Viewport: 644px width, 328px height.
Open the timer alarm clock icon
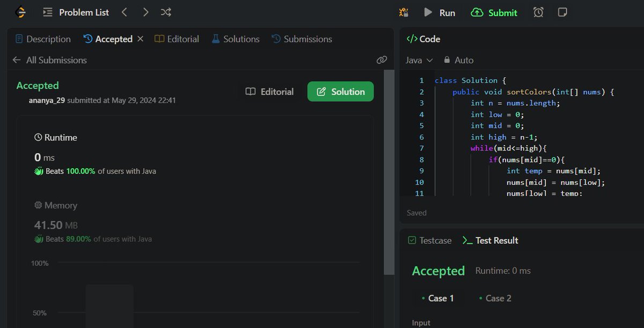coord(538,12)
